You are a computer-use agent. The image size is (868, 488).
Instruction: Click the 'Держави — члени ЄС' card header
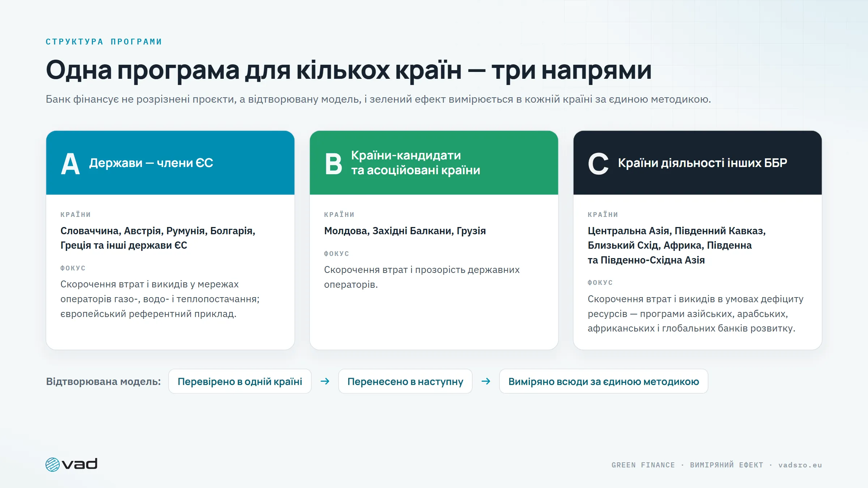click(x=170, y=163)
